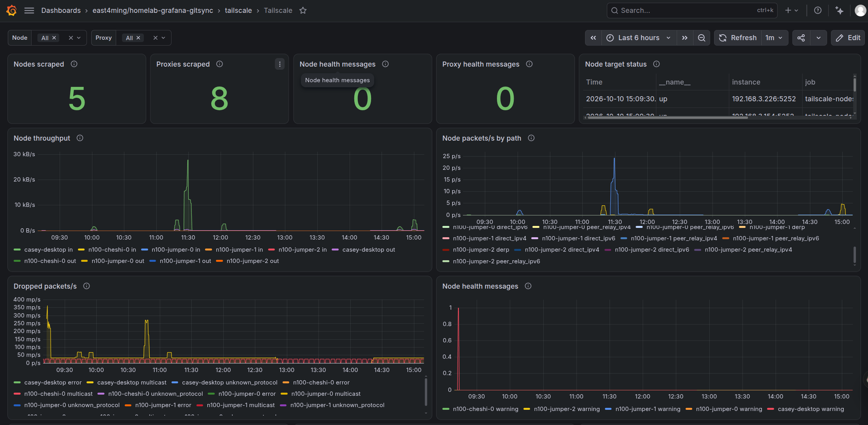Toggle n100-cheshi-0 warning legend series
868x425 pixels.
486,409
